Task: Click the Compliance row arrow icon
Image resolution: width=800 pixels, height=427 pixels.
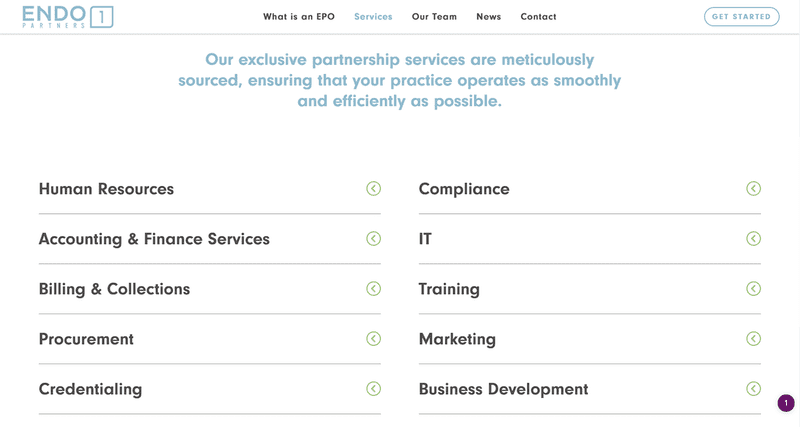Action: [754, 189]
